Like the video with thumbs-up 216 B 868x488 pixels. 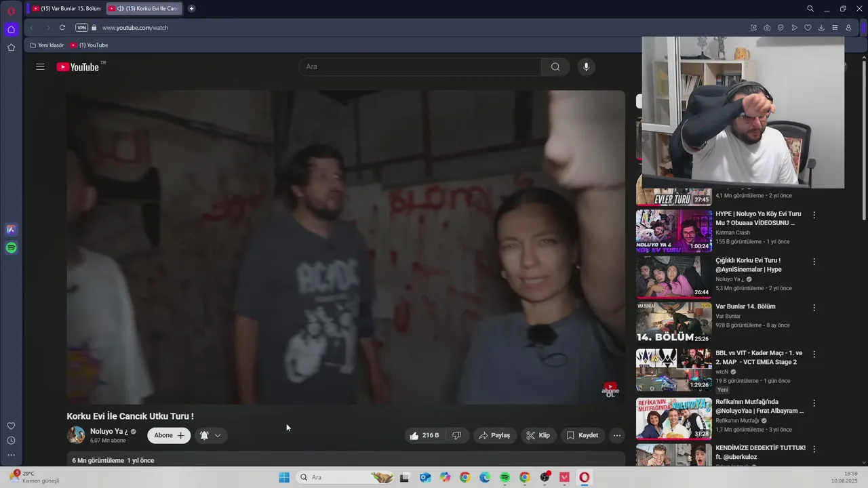(425, 435)
